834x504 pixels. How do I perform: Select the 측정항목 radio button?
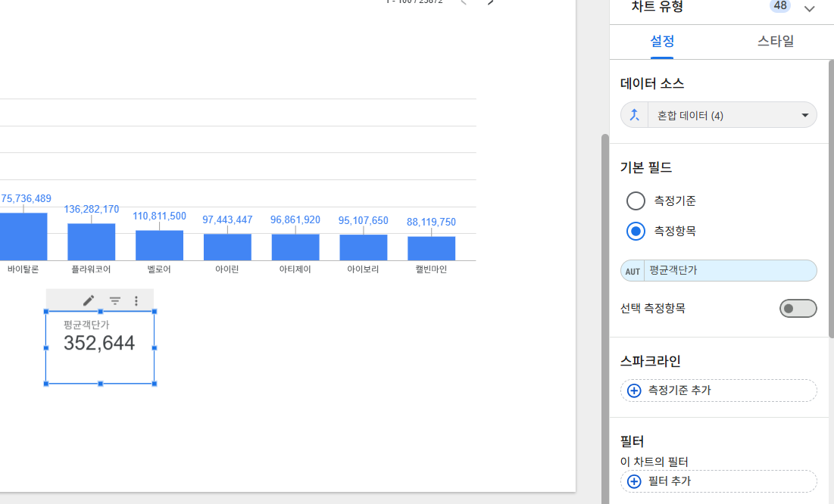point(636,232)
